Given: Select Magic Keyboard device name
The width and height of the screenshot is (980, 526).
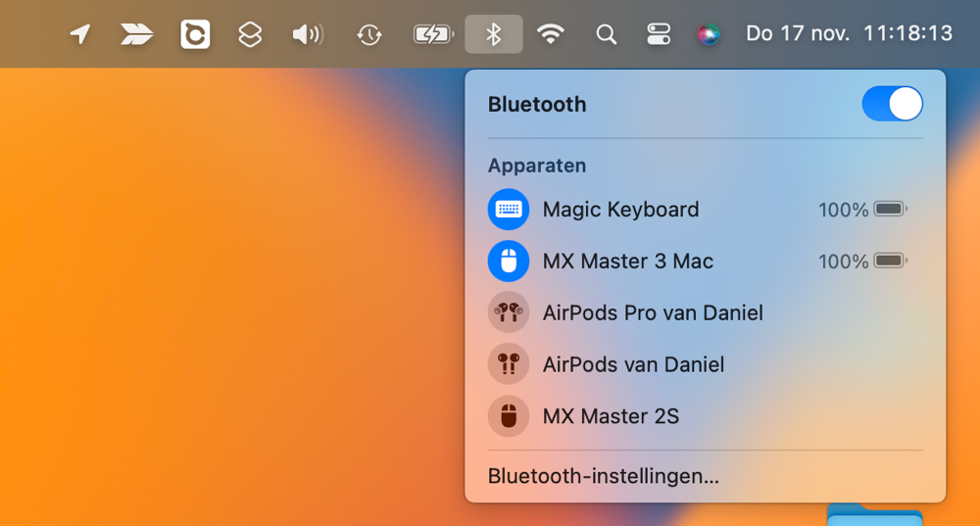Looking at the screenshot, I should click(620, 210).
